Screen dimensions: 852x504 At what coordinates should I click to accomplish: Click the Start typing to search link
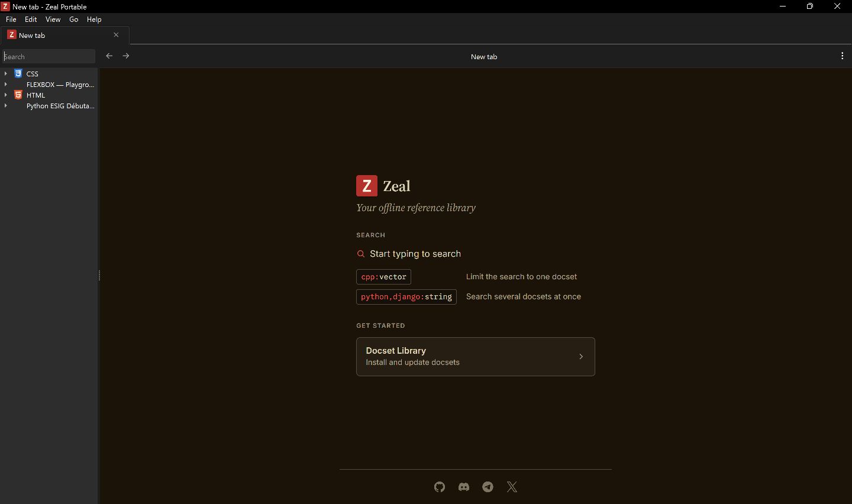coord(415,254)
